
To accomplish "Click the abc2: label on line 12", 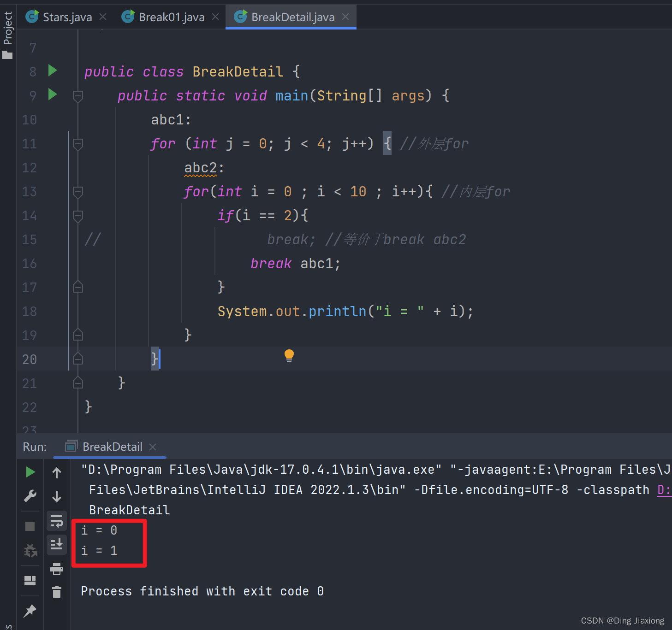I will 204,168.
